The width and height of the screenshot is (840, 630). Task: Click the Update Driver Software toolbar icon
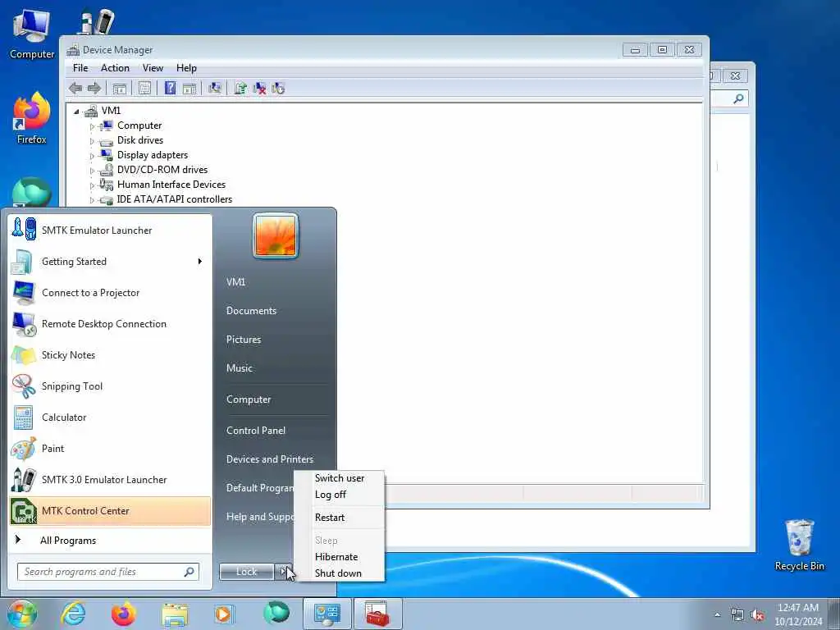[240, 88]
